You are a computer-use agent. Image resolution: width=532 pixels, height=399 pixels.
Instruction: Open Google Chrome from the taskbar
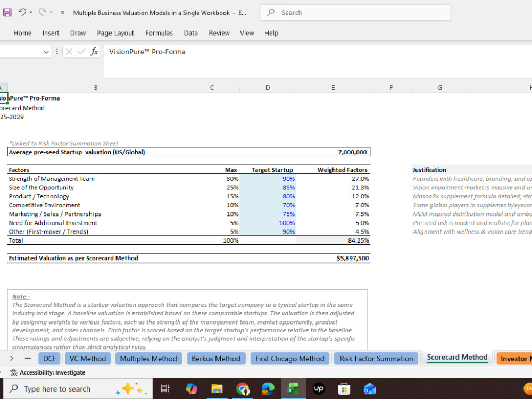point(243,389)
